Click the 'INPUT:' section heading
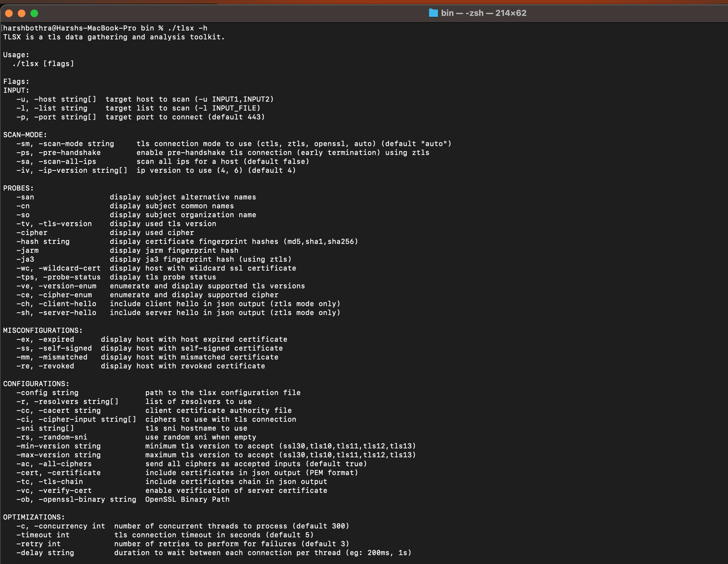 (x=16, y=91)
